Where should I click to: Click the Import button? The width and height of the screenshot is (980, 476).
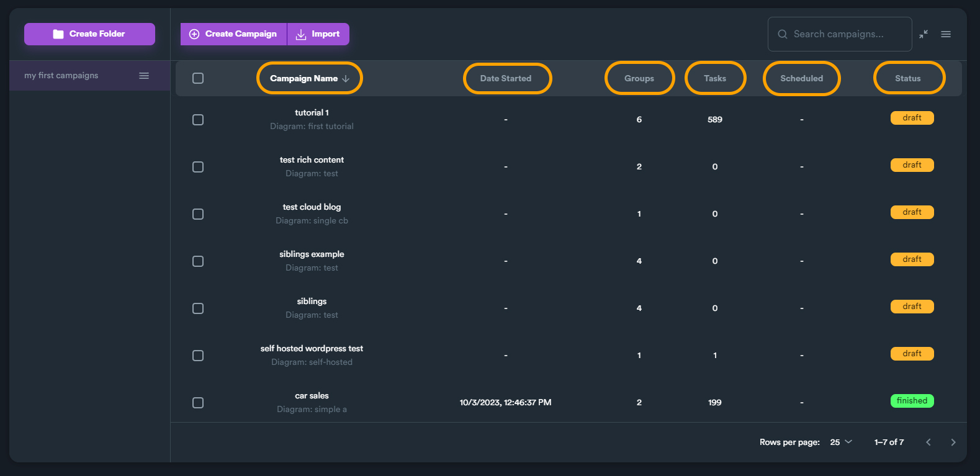(x=318, y=34)
